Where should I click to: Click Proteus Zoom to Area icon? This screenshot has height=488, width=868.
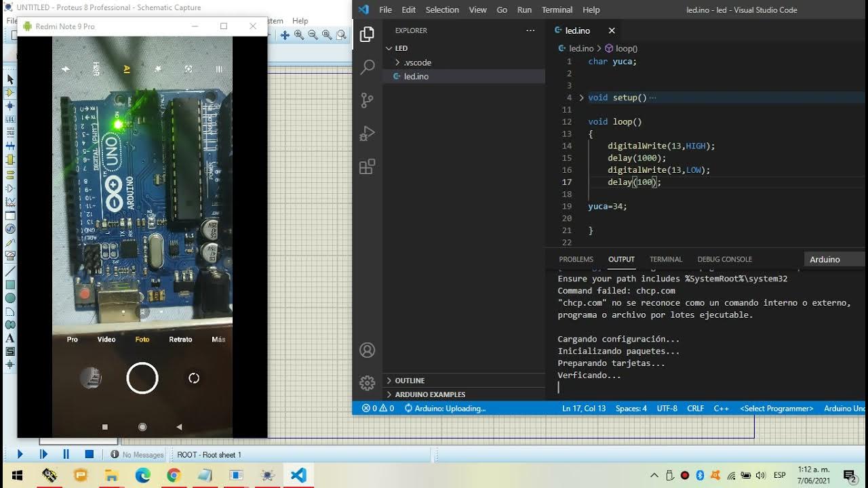coord(340,35)
